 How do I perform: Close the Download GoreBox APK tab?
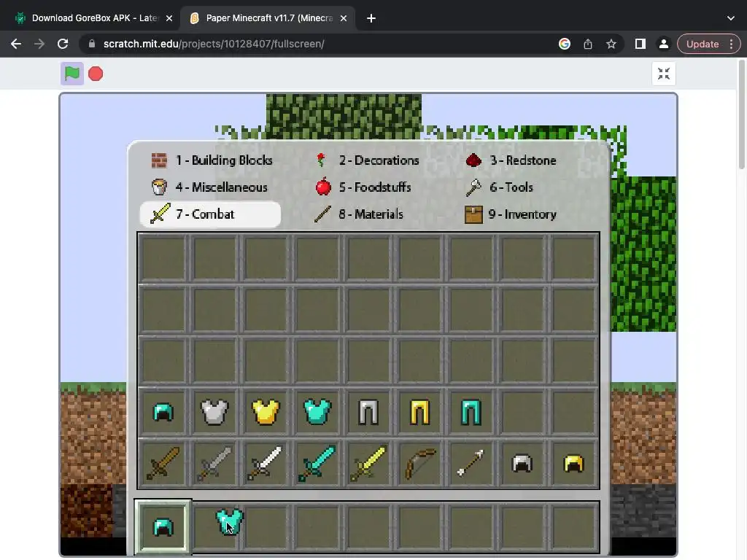coord(169,18)
